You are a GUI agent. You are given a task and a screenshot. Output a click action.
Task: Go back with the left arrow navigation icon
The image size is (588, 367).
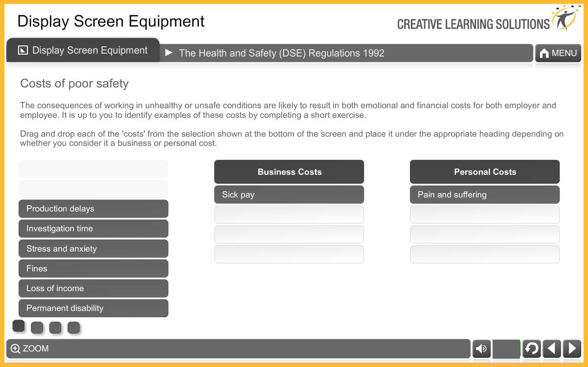click(x=552, y=348)
